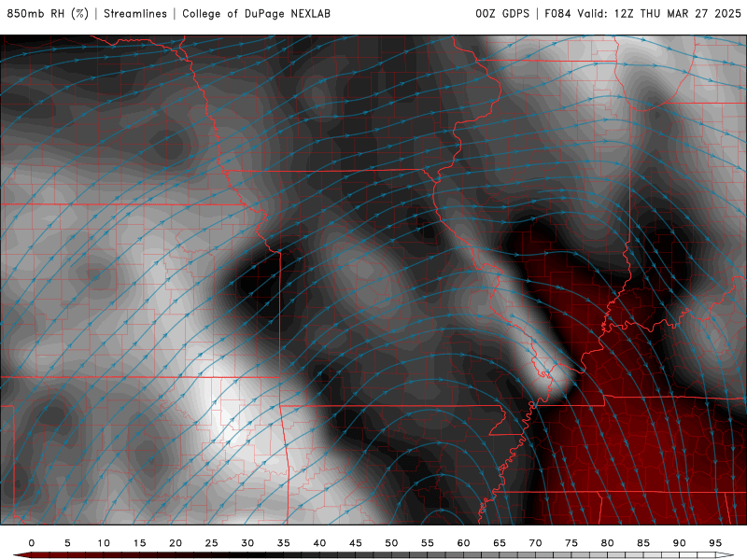This screenshot has width=747, height=560.
Task: Select the "40" value on the colorbar
Action: pos(319,543)
